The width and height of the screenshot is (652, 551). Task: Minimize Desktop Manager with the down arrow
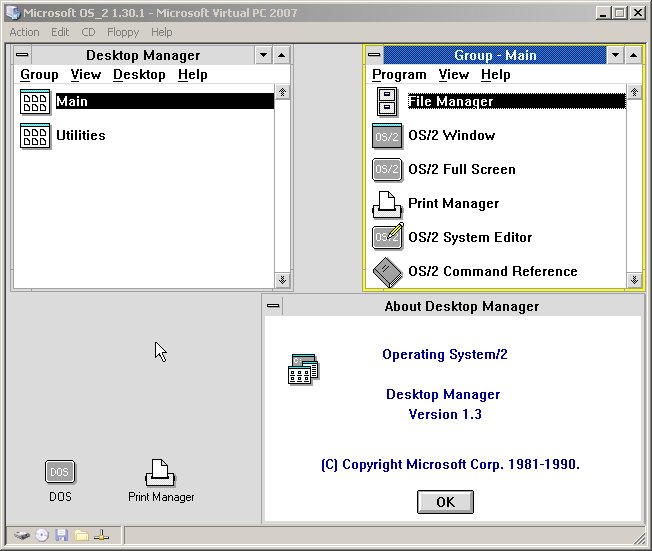(x=263, y=55)
